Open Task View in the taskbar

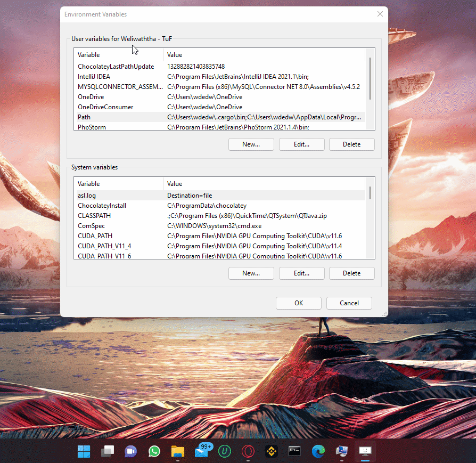(x=108, y=451)
